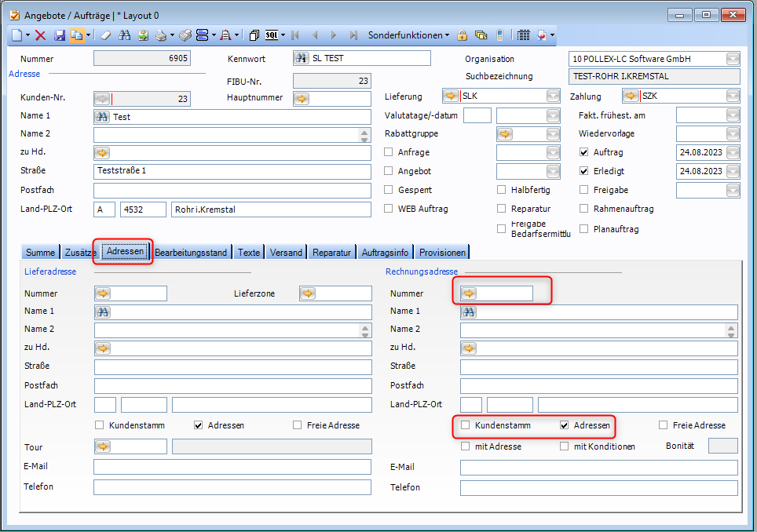Click the red X delete icon in toolbar
Screen dimensions: 757x532
point(41,35)
